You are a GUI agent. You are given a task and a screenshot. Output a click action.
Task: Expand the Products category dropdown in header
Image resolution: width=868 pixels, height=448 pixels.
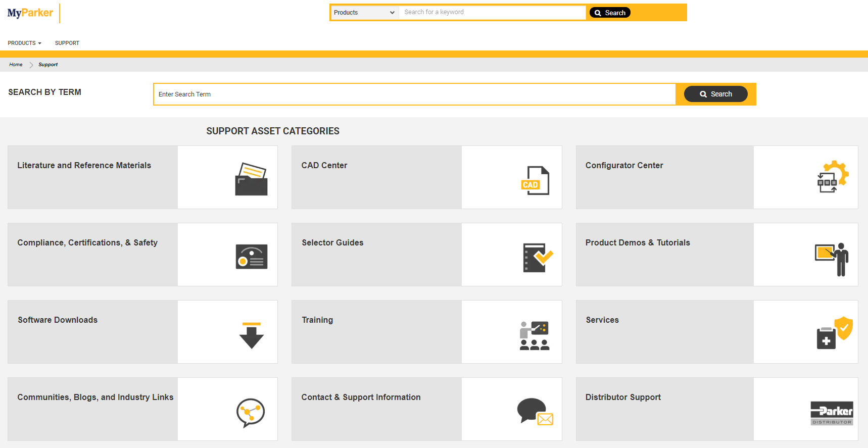click(364, 13)
